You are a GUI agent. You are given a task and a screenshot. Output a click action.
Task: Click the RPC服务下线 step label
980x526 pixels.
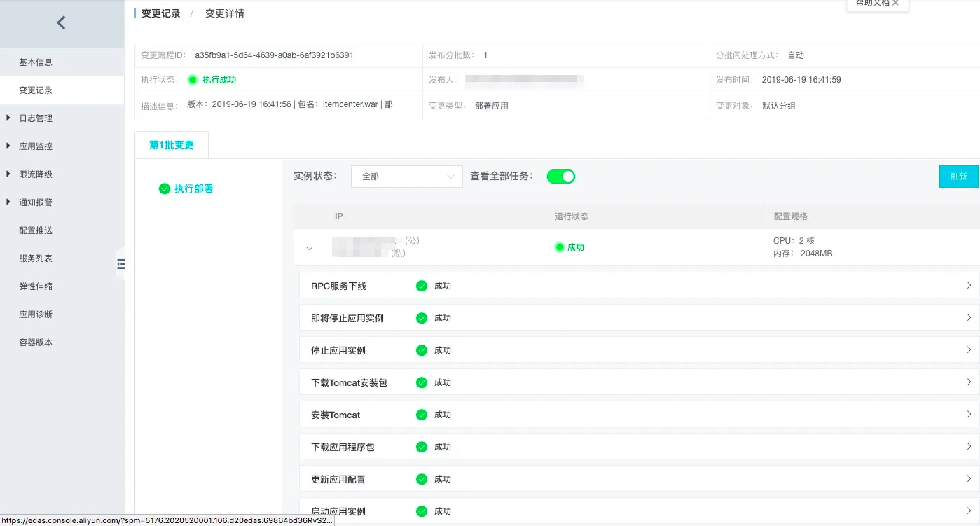338,286
